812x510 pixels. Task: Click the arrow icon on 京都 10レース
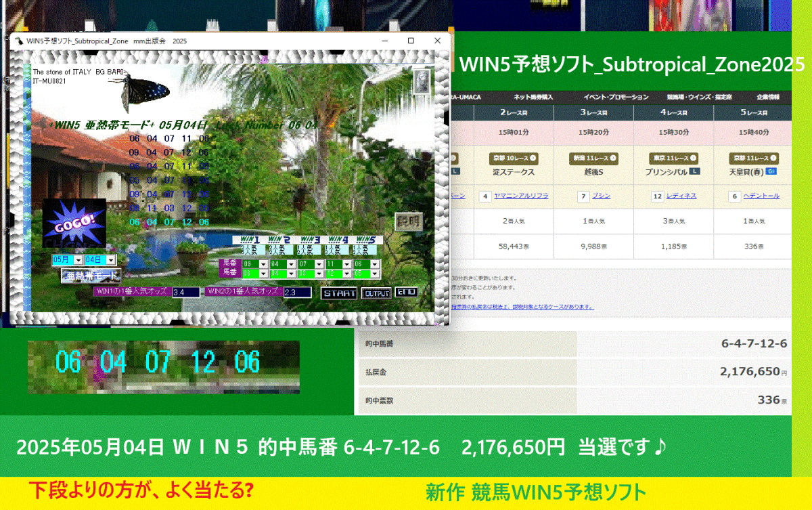pyautogui.click(x=533, y=158)
